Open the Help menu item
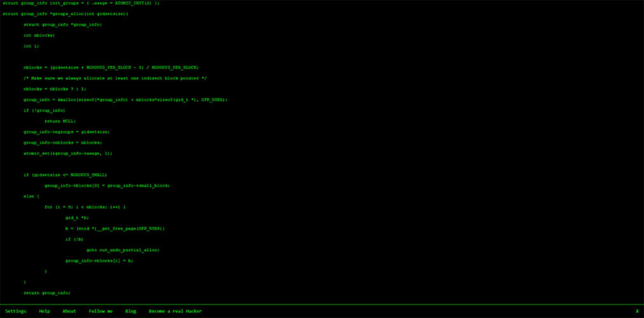 (x=44, y=311)
